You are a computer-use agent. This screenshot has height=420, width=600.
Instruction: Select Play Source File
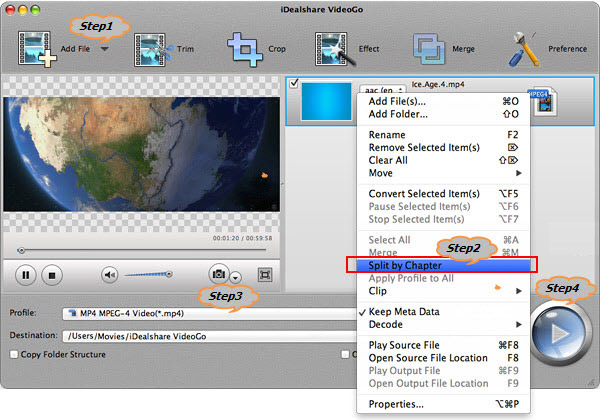(443, 345)
